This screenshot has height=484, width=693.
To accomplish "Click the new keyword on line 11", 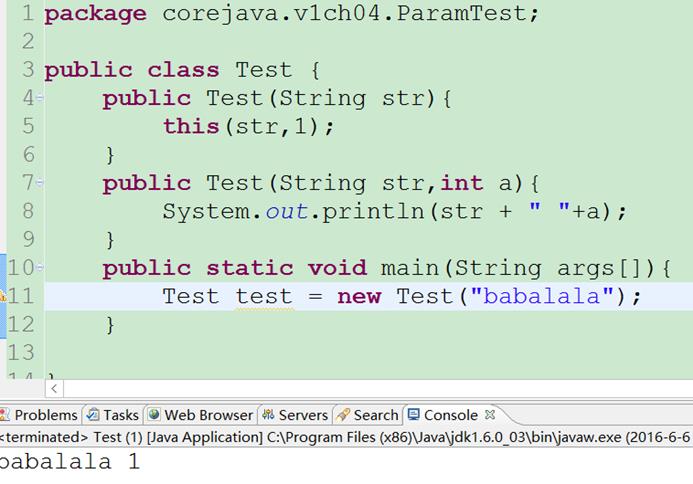I will coord(359,296).
